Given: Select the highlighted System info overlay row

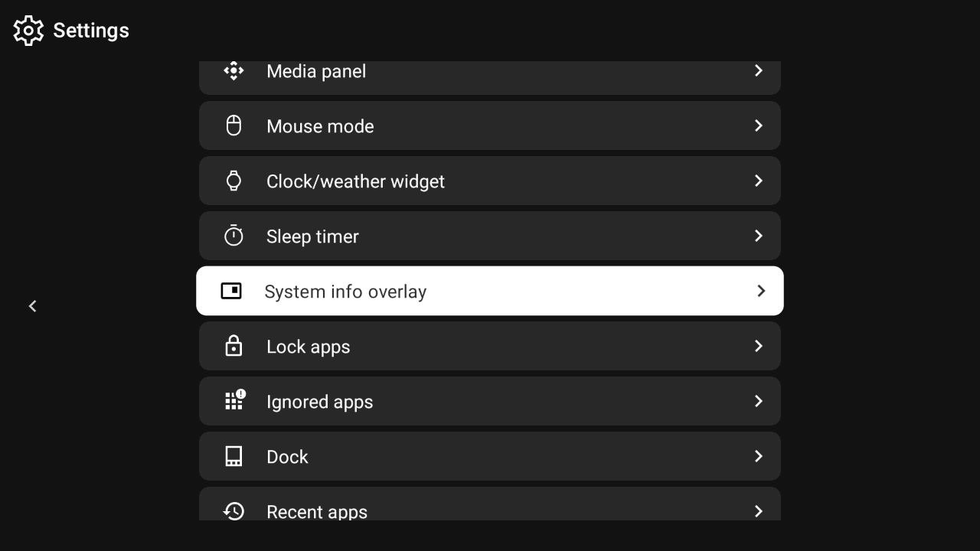Looking at the screenshot, I should click(x=490, y=291).
